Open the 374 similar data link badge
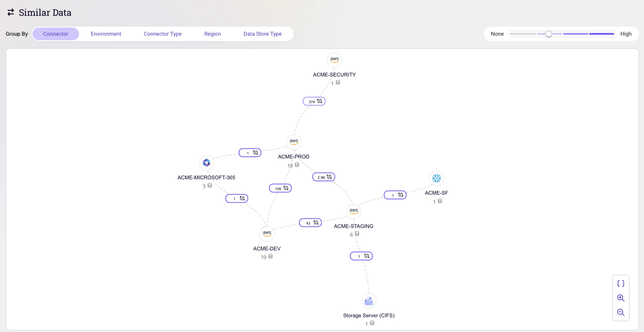 (314, 101)
